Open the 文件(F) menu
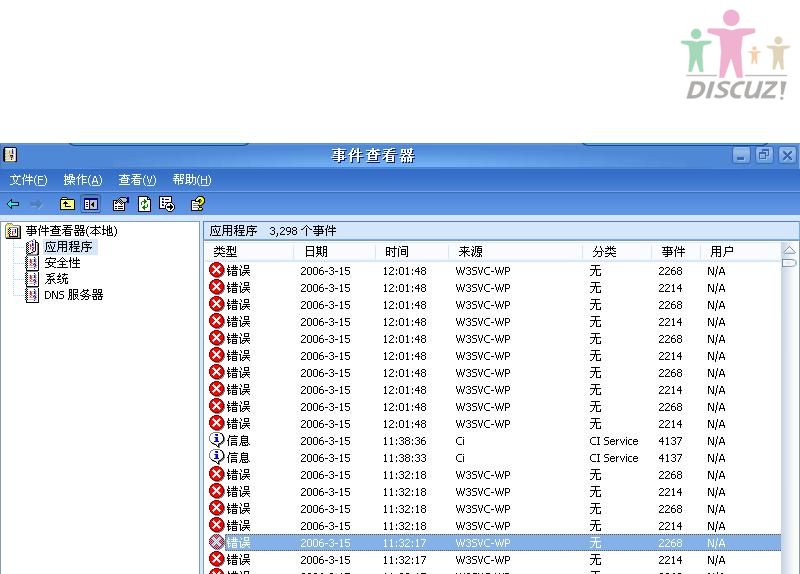Viewport: 800px width, 574px height. coord(29,180)
